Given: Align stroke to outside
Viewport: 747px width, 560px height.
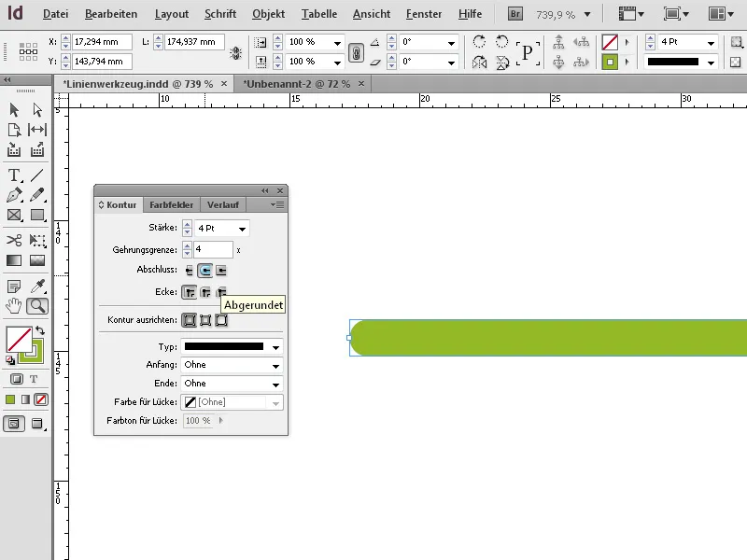Looking at the screenshot, I should click(221, 320).
